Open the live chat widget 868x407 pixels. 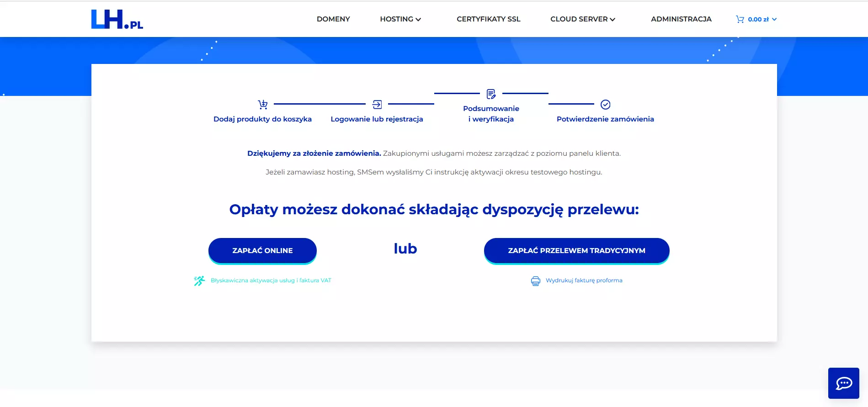pos(844,383)
